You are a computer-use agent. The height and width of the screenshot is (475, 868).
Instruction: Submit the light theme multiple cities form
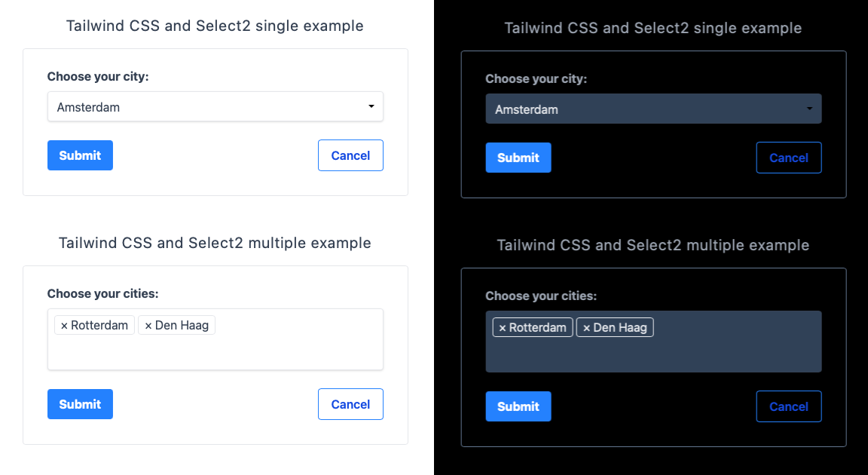[x=80, y=404]
